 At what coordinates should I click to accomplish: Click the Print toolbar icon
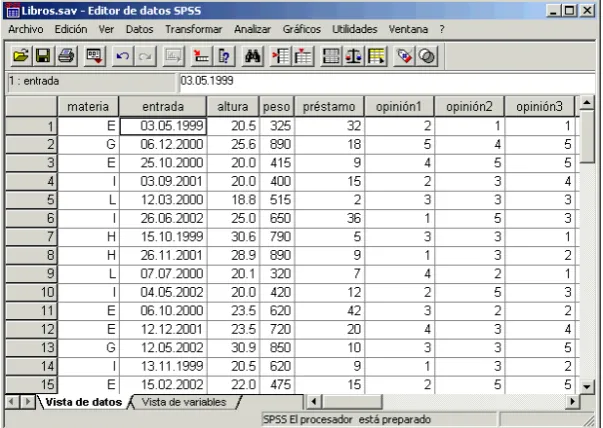pyautogui.click(x=66, y=56)
